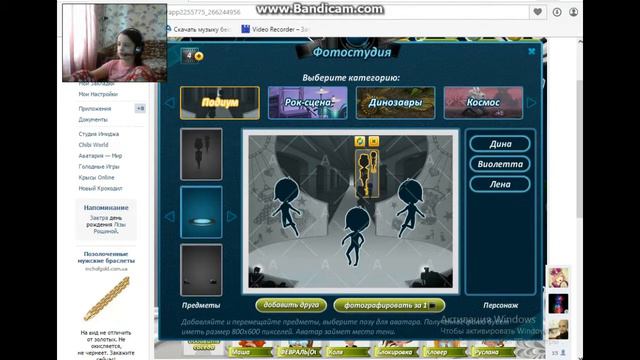Open Мои Настройки in the sidebar

coord(98,94)
